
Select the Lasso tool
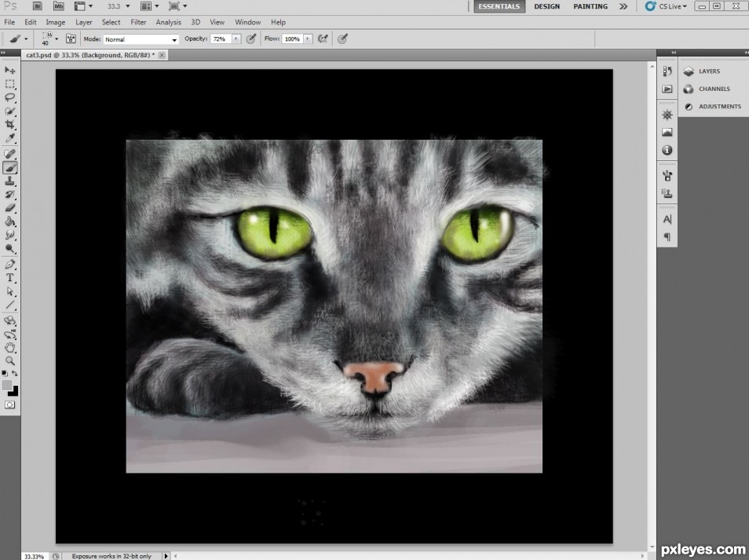tap(10, 97)
